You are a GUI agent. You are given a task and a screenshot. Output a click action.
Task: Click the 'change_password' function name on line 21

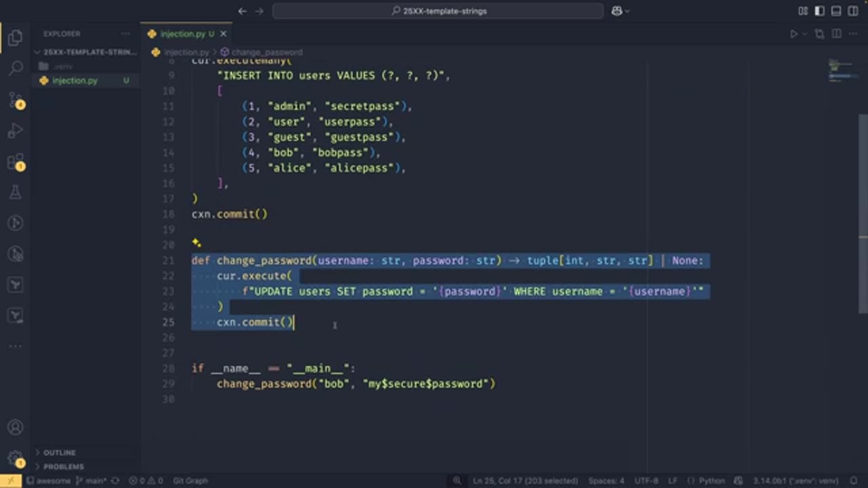coord(264,261)
